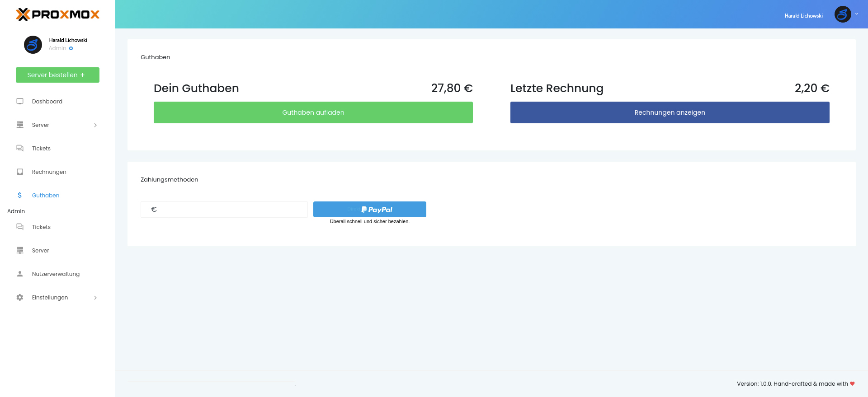
Task: Click the dollar sign Guthaben icon
Action: tap(20, 196)
